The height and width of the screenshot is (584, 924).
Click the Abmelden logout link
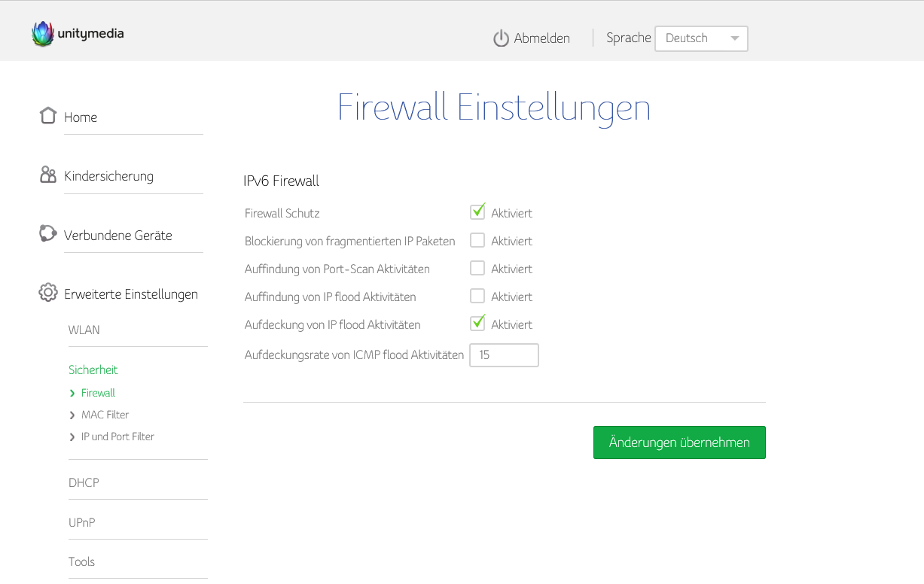pos(541,38)
